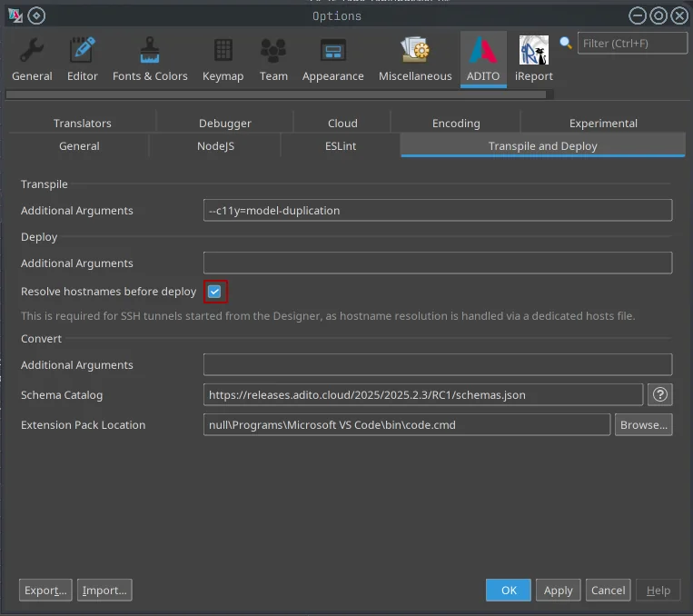
Task: Open the Appearance options category
Action: (x=332, y=60)
